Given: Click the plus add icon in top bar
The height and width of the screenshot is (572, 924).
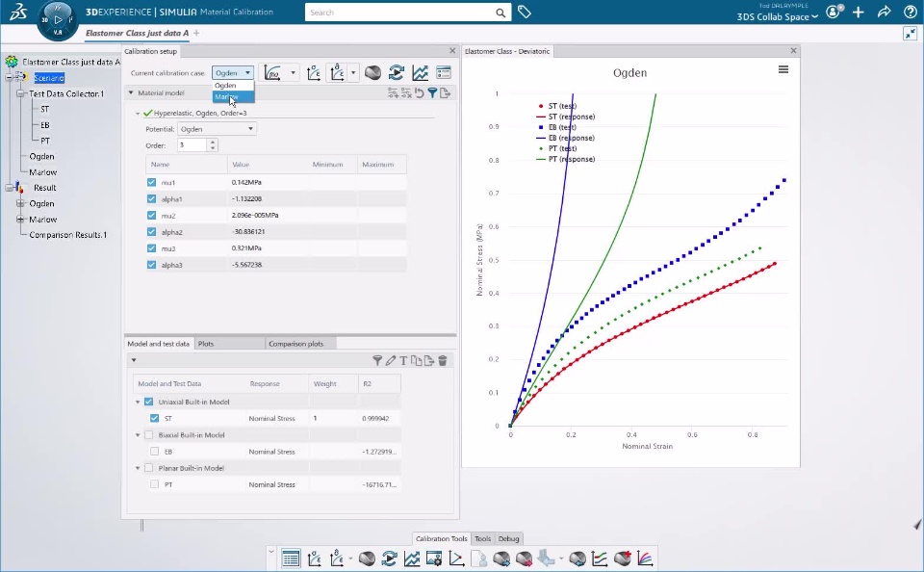Looking at the screenshot, I should [x=858, y=12].
